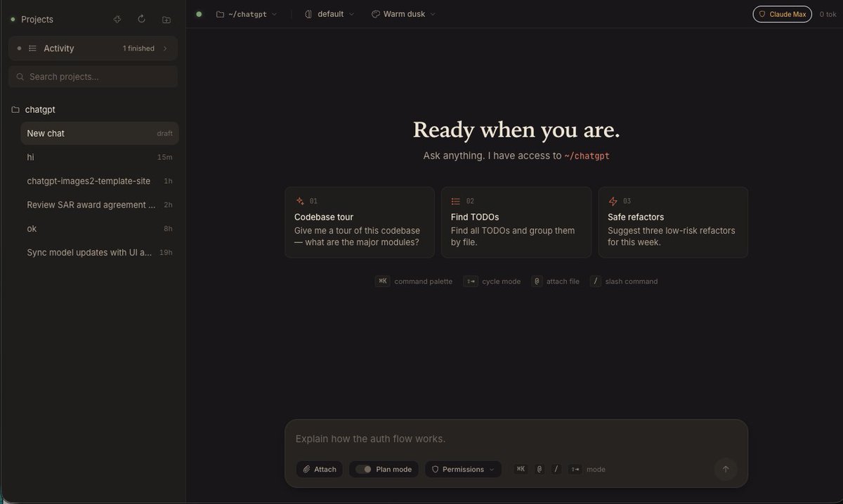Click the Attach button
The width and height of the screenshot is (843, 504).
coord(320,469)
